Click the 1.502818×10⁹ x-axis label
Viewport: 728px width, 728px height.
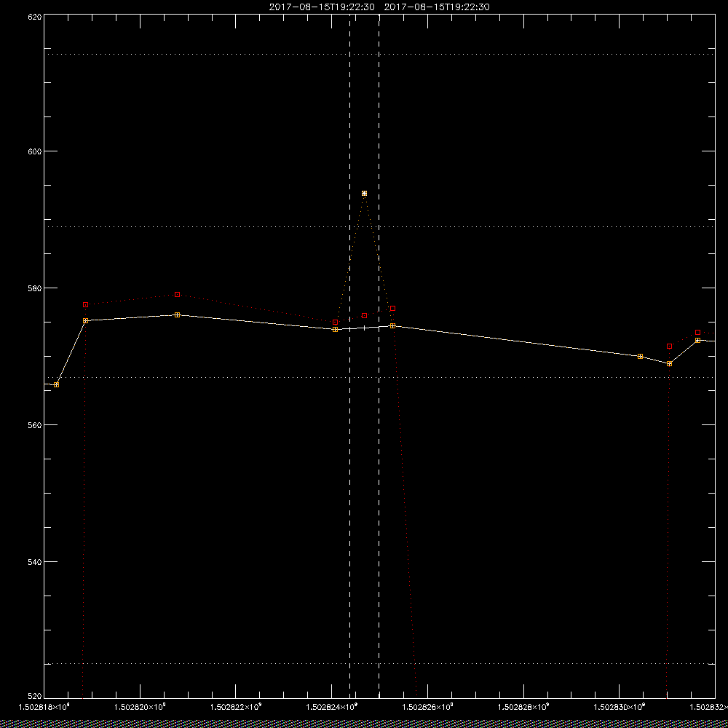pos(44,707)
